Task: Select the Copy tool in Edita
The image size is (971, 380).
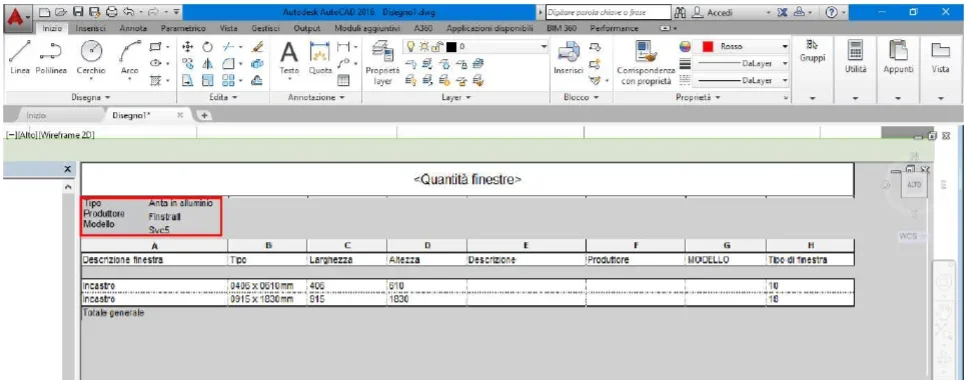Action: (x=189, y=63)
